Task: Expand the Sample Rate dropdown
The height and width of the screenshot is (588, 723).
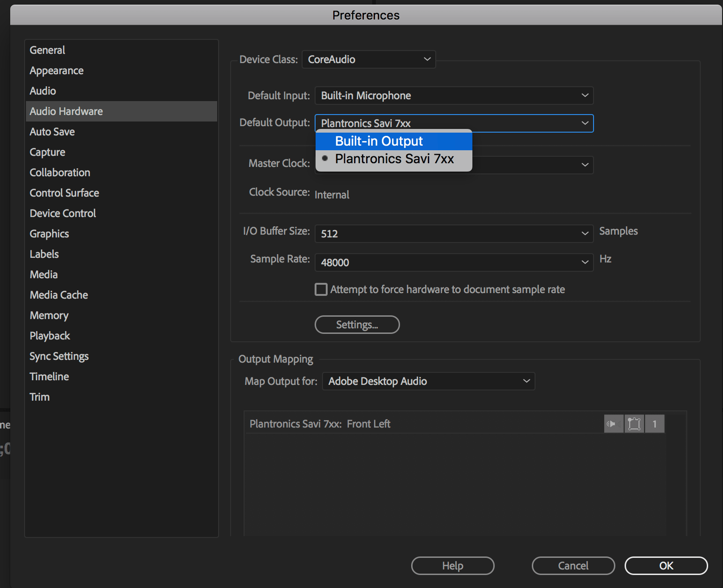Action: click(584, 262)
